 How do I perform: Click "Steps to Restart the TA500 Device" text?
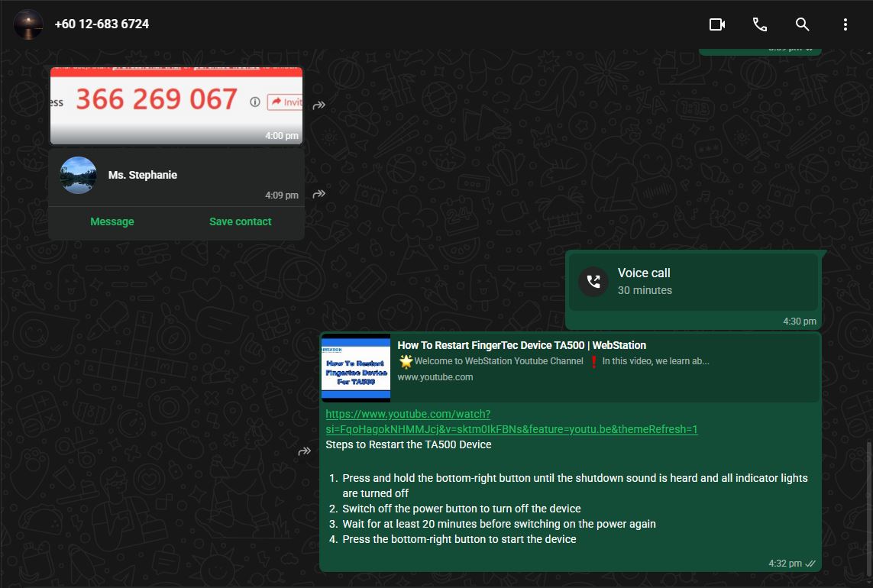409,444
